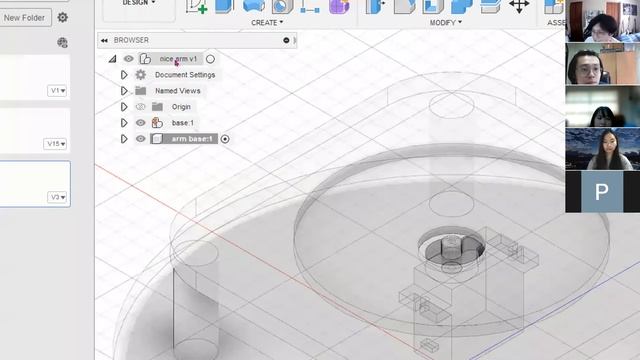This screenshot has height=360, width=640.
Task: Select the Fillet tool
Action: pos(404,7)
